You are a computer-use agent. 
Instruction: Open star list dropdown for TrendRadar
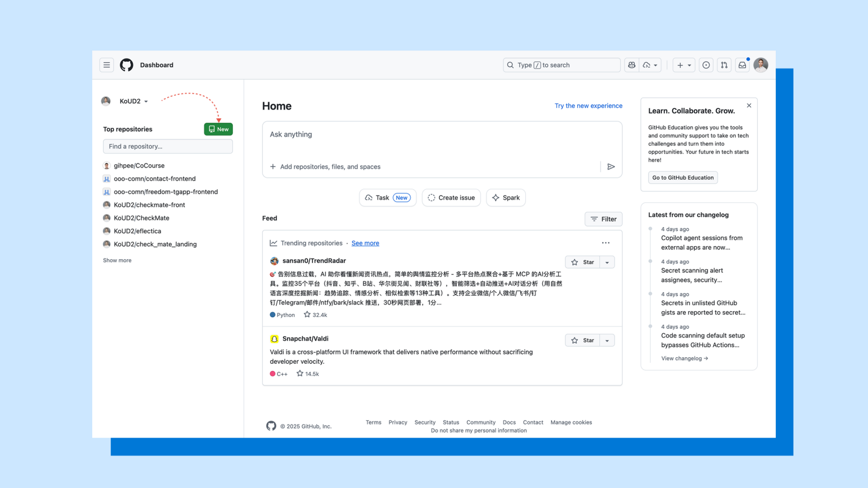pos(607,262)
